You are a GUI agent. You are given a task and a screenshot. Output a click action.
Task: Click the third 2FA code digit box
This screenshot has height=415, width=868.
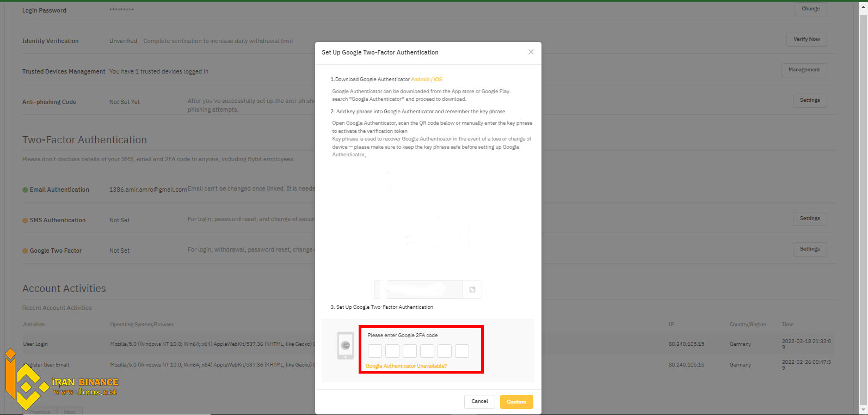tap(410, 351)
